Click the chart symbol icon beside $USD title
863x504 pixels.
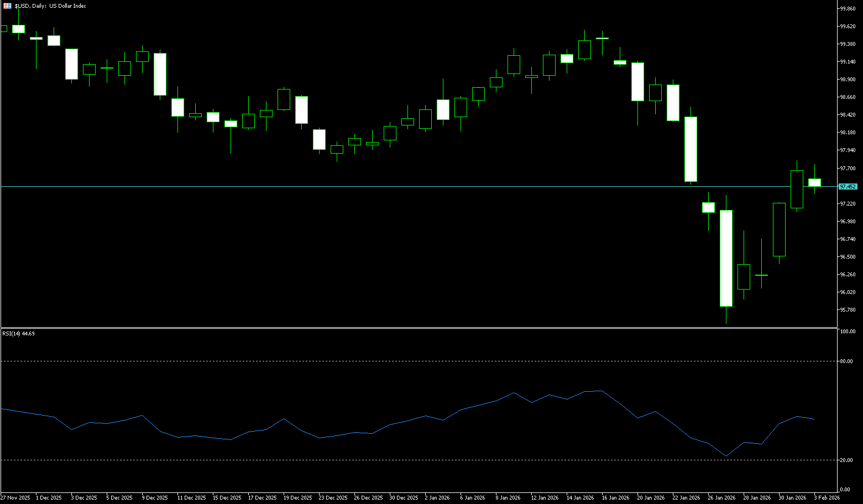(x=7, y=6)
